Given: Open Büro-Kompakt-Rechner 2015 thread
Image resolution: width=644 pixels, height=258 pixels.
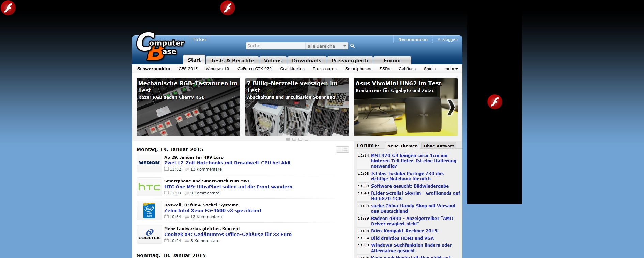Looking at the screenshot, I should pos(404,231).
